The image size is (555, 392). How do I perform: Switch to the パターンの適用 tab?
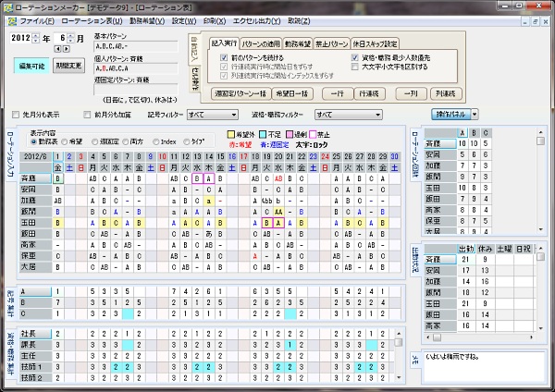pyautogui.click(x=261, y=43)
